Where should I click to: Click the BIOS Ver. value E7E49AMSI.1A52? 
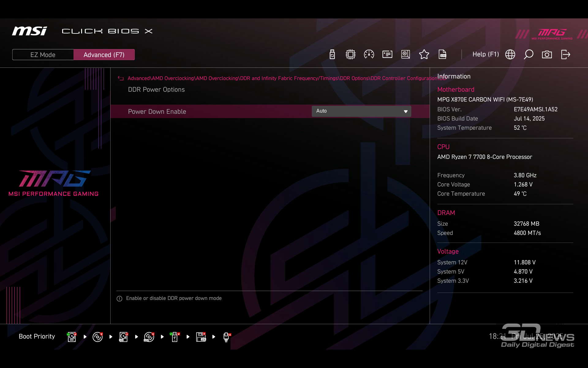536,109
